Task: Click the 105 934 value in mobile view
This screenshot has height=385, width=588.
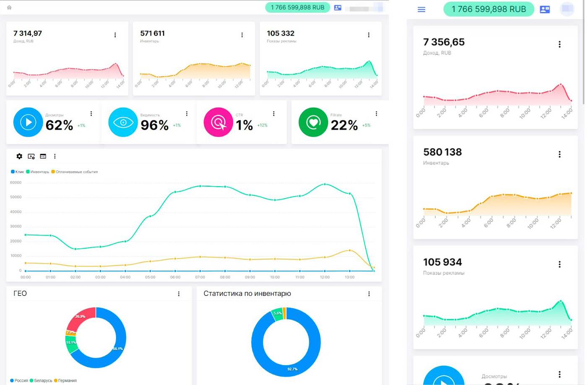Action: click(442, 262)
